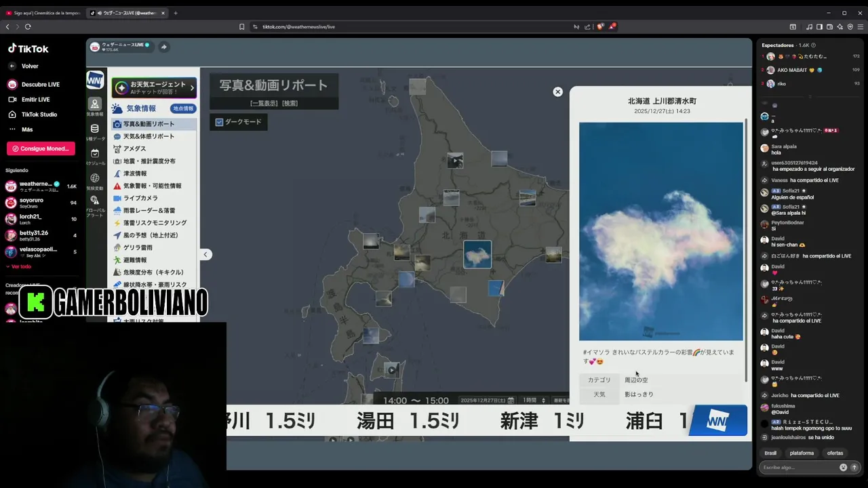The image size is (868, 488).
Task: Select 気象警報・可能性情報 menu entry
Action: [154, 186]
